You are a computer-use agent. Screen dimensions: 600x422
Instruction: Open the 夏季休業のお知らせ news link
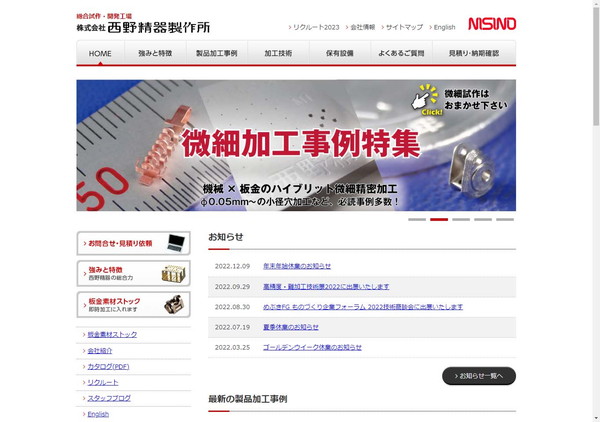pos(291,327)
